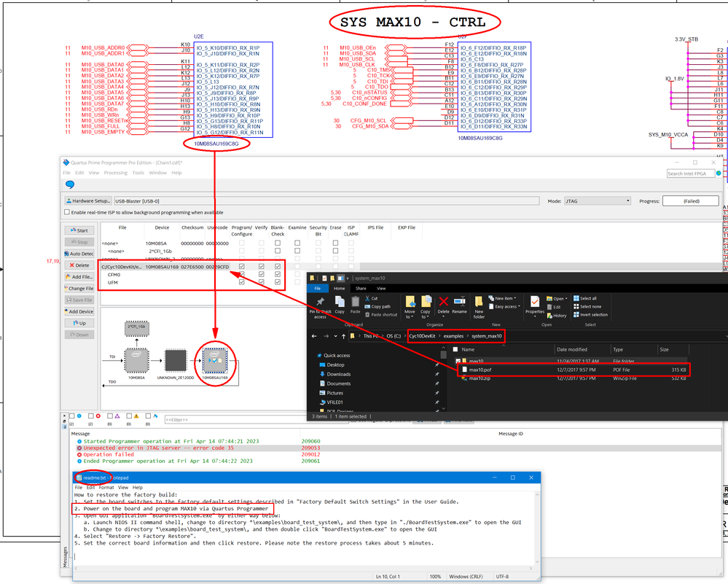The image size is (728, 584).
Task: Select the UNKNOWN_2E120DD chip in chain diagram
Action: tap(176, 360)
